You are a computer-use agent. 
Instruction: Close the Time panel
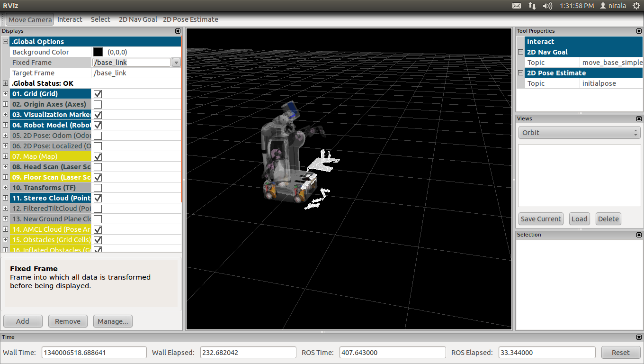639,337
